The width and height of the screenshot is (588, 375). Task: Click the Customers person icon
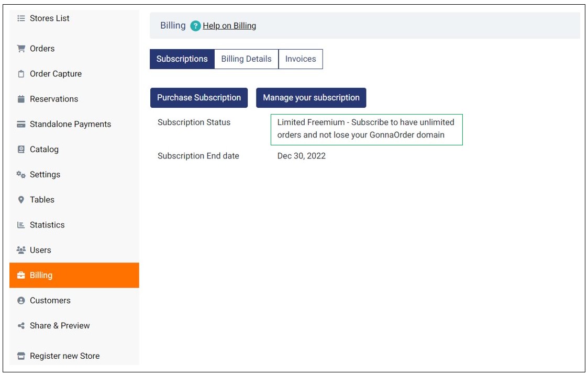tap(21, 300)
